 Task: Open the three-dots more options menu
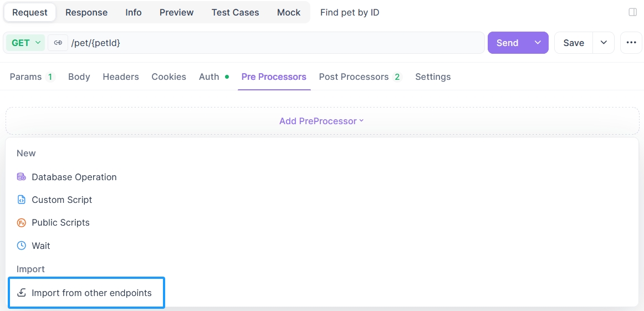631,43
